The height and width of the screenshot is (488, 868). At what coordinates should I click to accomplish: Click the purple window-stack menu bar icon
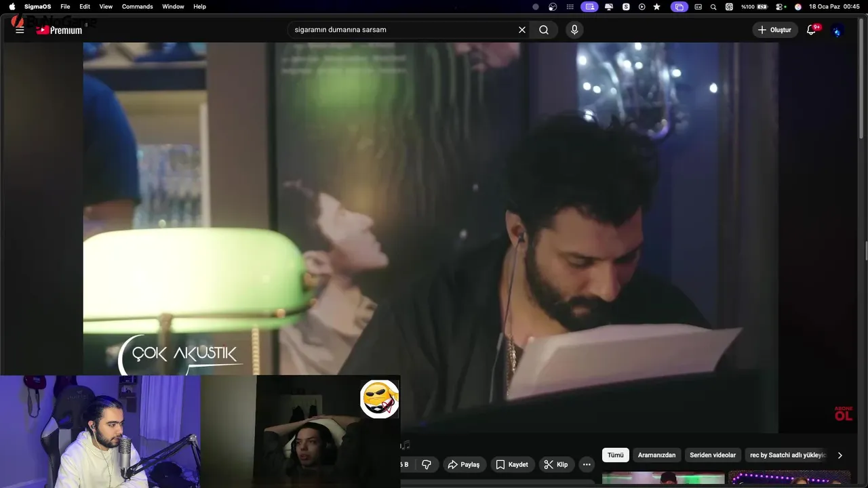679,7
